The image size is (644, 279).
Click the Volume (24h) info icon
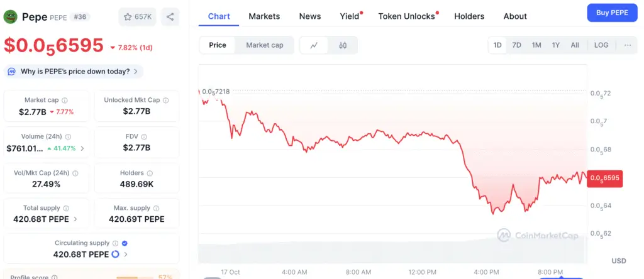pyautogui.click(x=68, y=136)
